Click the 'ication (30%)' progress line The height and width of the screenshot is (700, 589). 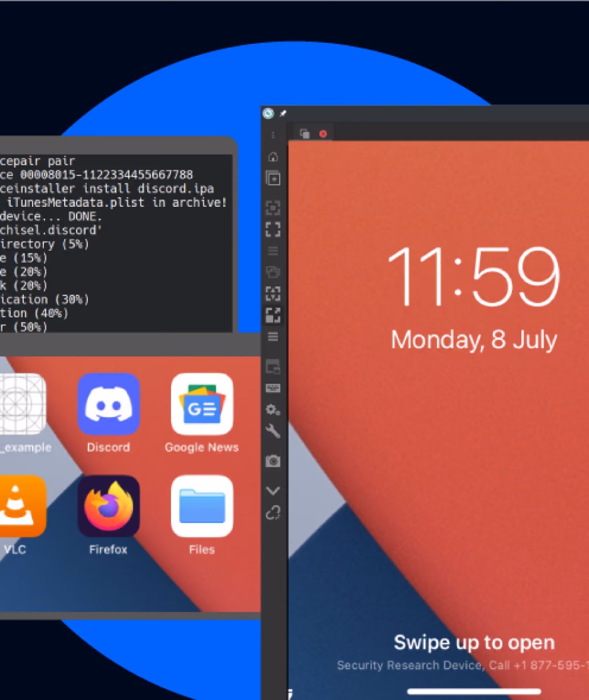[44, 299]
